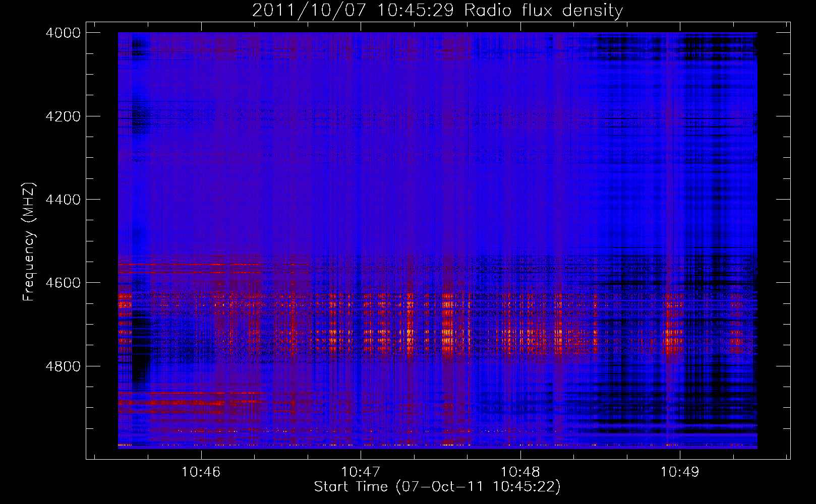This screenshot has width=816, height=504.
Task: Click the 10:49 time axis label
Action: [x=680, y=472]
